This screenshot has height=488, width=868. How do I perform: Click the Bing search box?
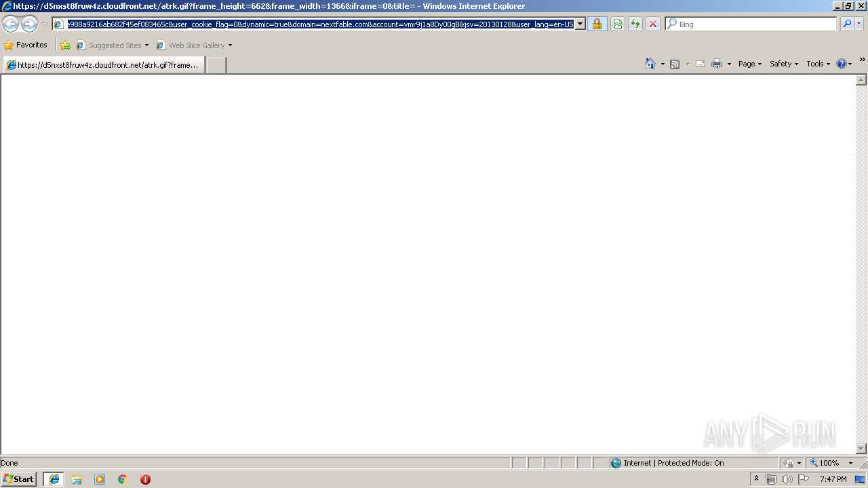pos(757,24)
